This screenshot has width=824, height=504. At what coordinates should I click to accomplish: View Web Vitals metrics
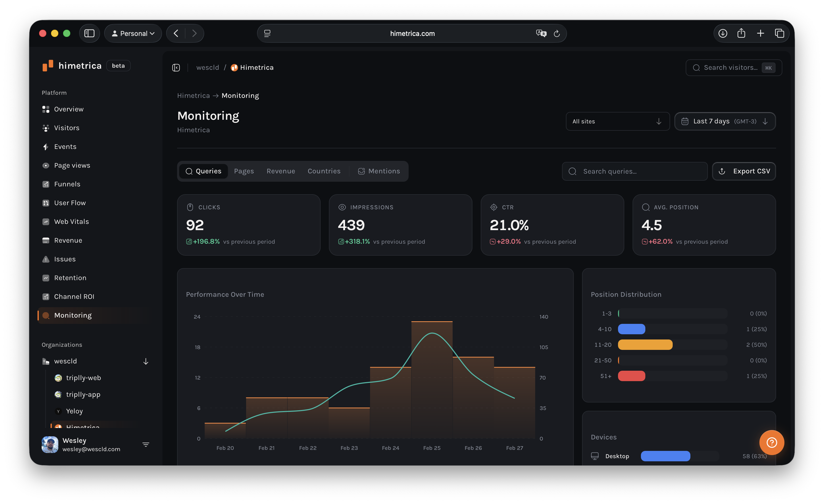(x=71, y=221)
